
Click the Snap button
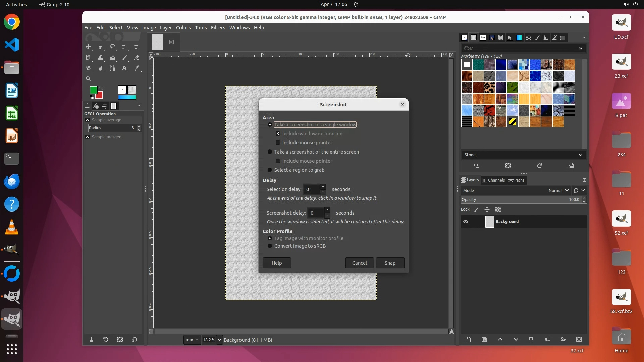click(390, 263)
